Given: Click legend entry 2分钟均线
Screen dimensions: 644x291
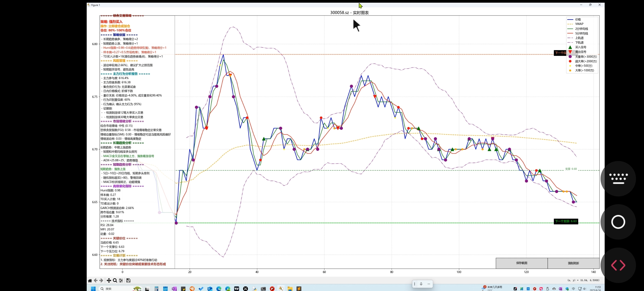Looking at the screenshot, I should [x=581, y=29].
